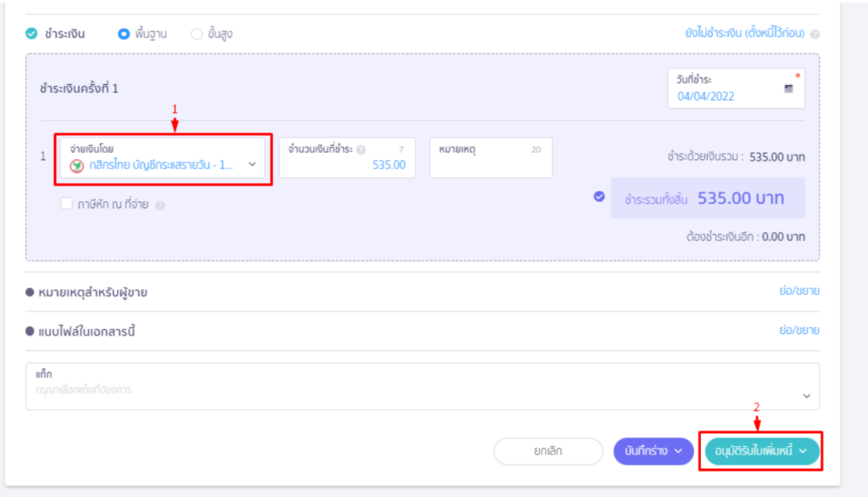Expand the บันทึกร่าง button dropdown arrow

pyautogui.click(x=678, y=451)
